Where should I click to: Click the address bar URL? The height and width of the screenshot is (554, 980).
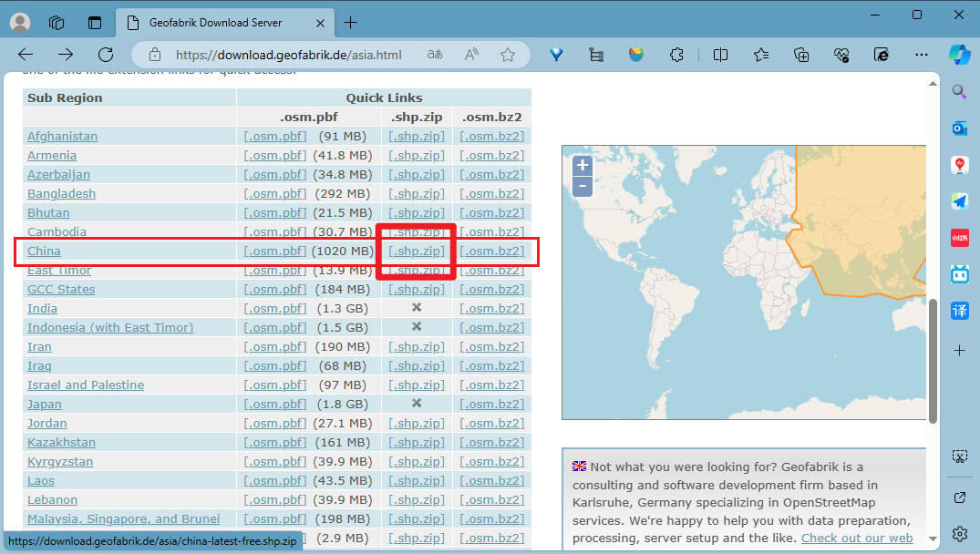[x=289, y=55]
